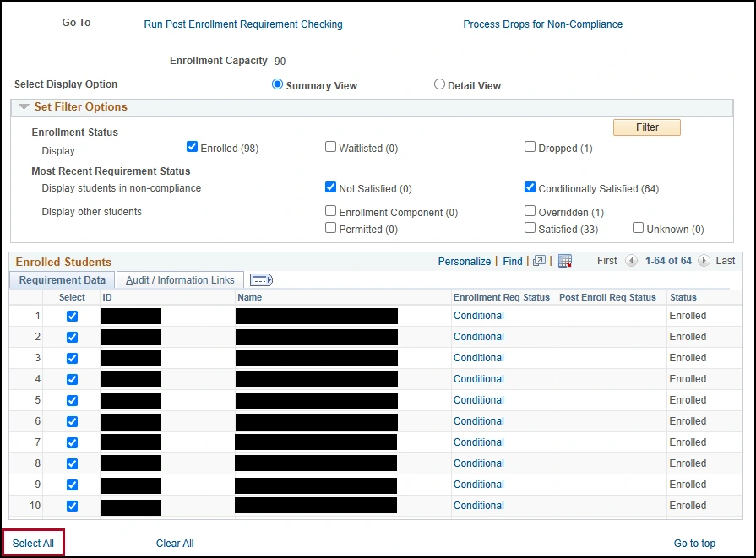Click the Select column header
The height and width of the screenshot is (558, 756).
click(x=72, y=297)
